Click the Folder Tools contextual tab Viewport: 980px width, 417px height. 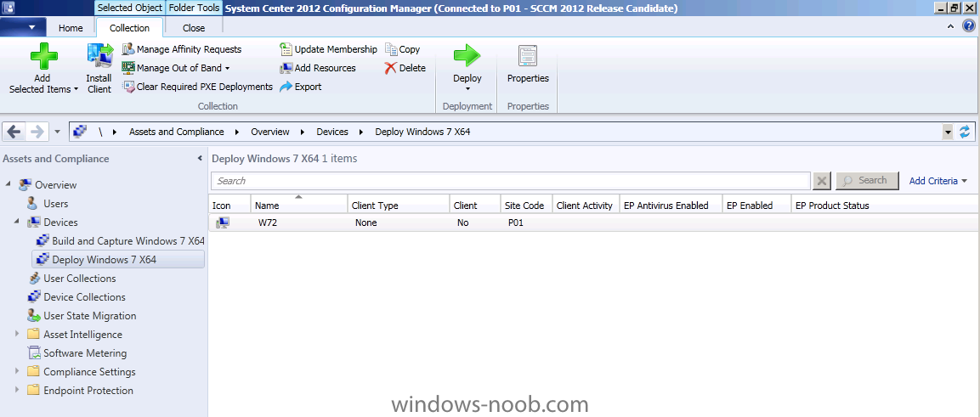[194, 8]
